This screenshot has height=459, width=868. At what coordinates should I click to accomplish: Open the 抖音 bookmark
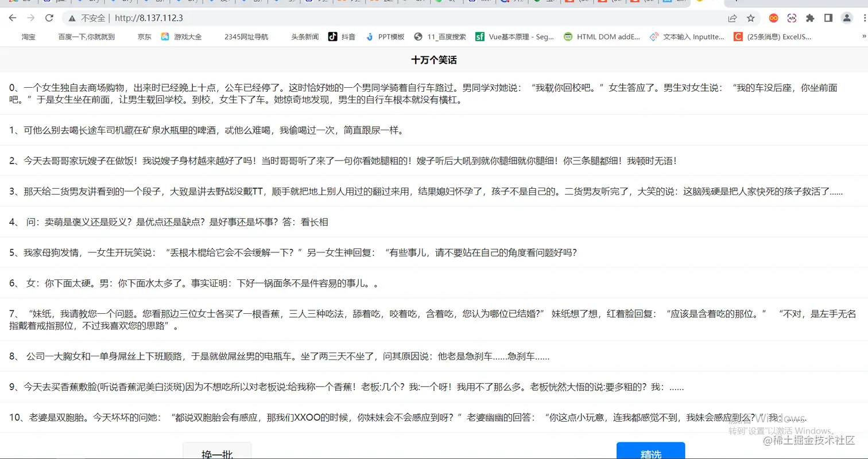342,37
